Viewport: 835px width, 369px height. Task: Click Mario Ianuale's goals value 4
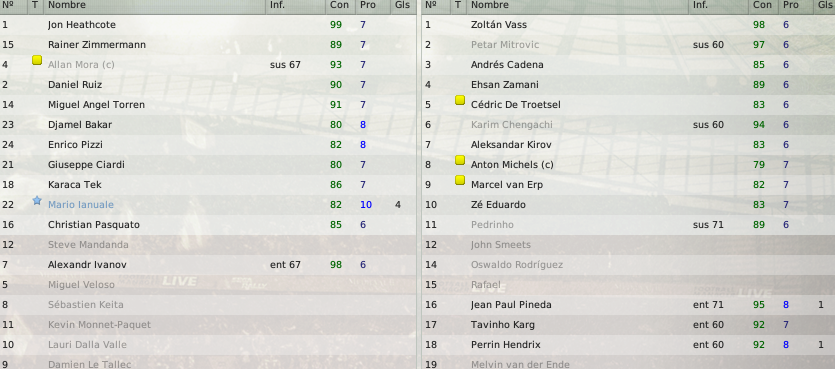tap(398, 204)
